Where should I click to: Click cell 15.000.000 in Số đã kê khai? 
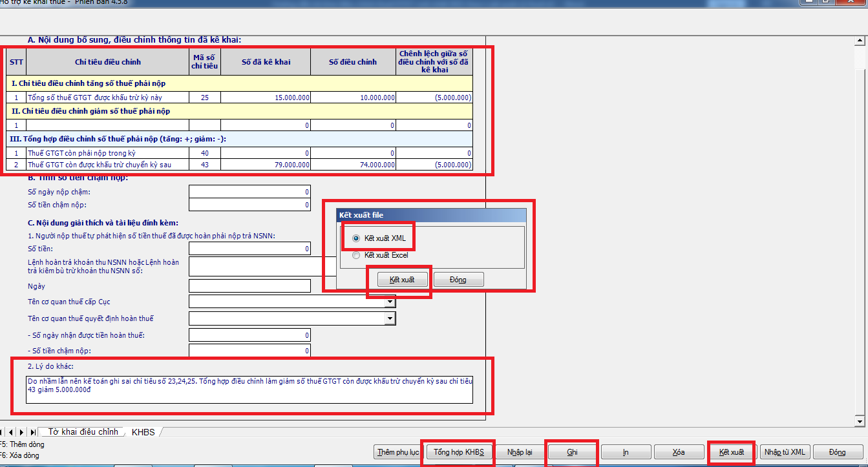pos(266,98)
